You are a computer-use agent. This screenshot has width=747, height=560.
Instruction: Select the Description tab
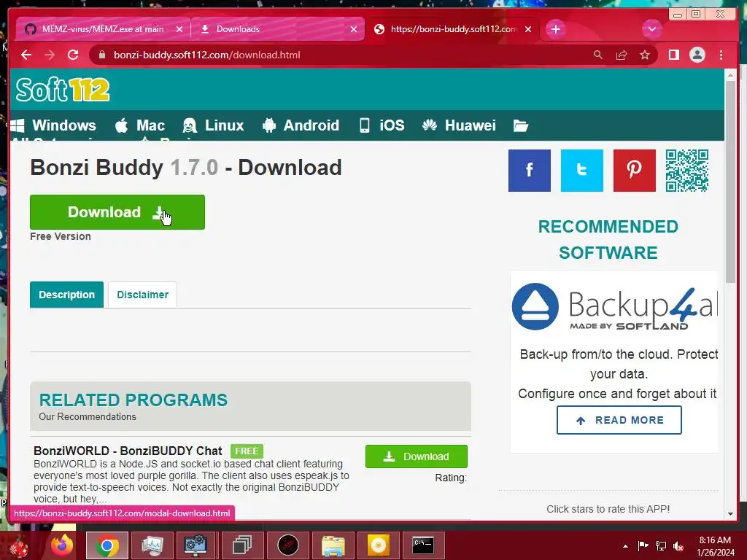click(66, 295)
